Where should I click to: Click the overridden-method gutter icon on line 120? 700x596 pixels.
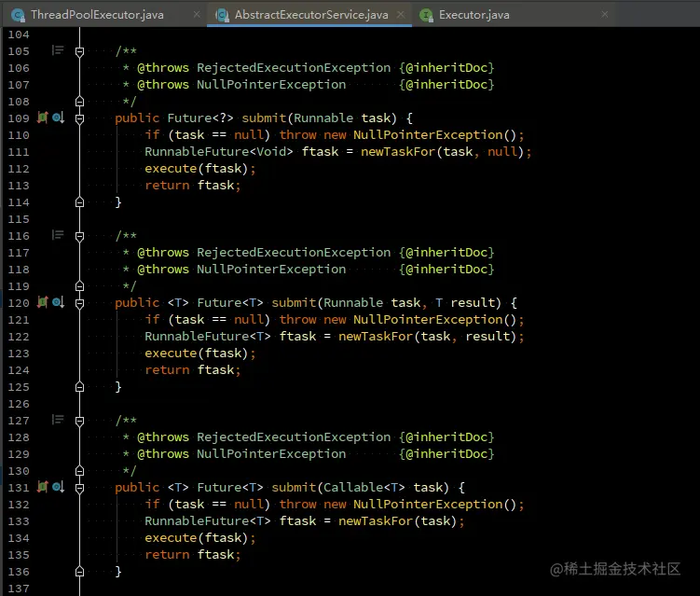[x=58, y=302]
